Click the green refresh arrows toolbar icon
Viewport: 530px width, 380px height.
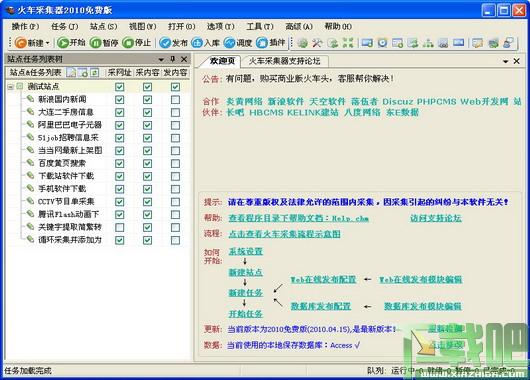(x=333, y=43)
